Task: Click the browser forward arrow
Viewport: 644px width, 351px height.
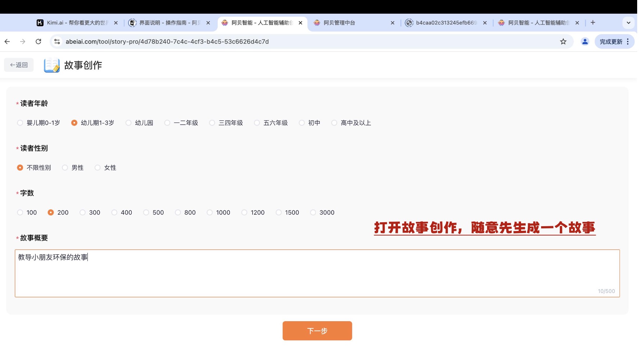Action: [x=23, y=42]
